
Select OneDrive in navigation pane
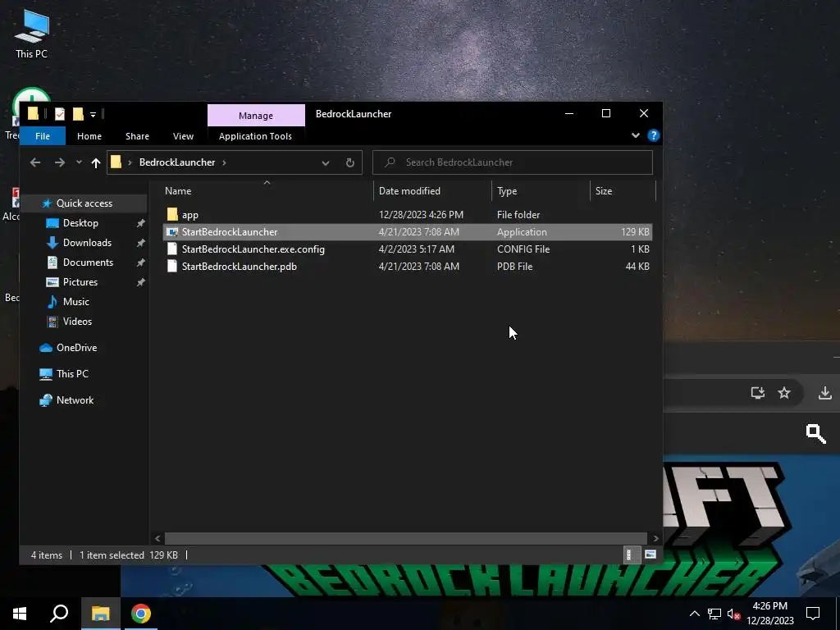(x=76, y=348)
